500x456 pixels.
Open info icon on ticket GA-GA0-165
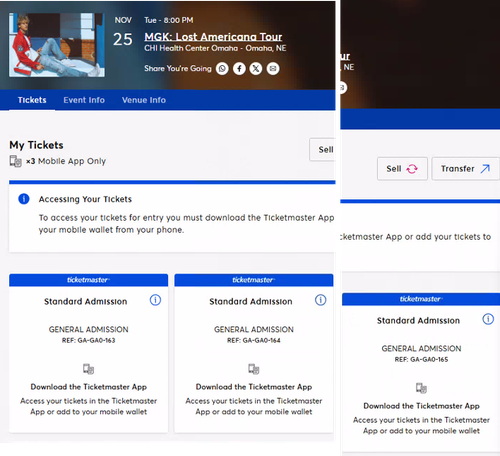[x=488, y=319]
